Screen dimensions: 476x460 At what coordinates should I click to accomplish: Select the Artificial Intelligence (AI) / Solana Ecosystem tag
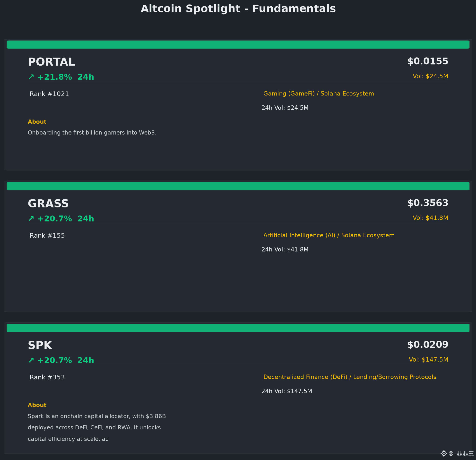pyautogui.click(x=329, y=235)
